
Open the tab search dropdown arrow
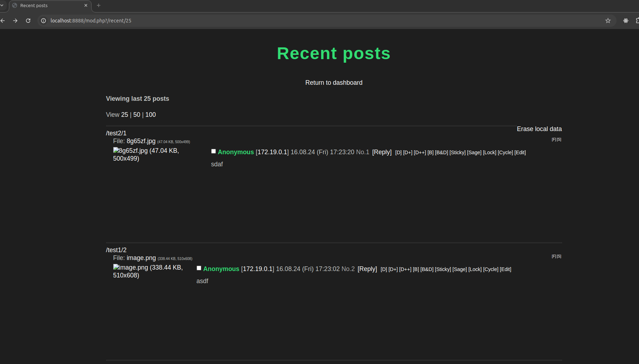point(2,5)
